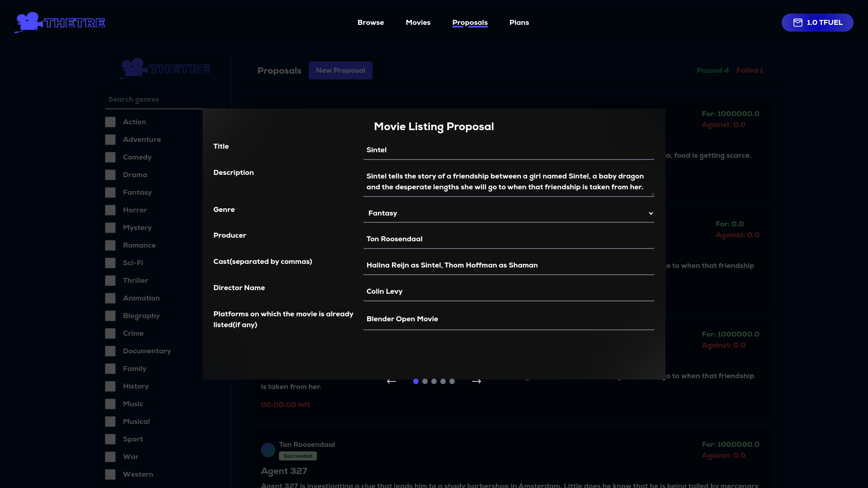
Task: Jump to the third carousel dot
Action: [434, 381]
